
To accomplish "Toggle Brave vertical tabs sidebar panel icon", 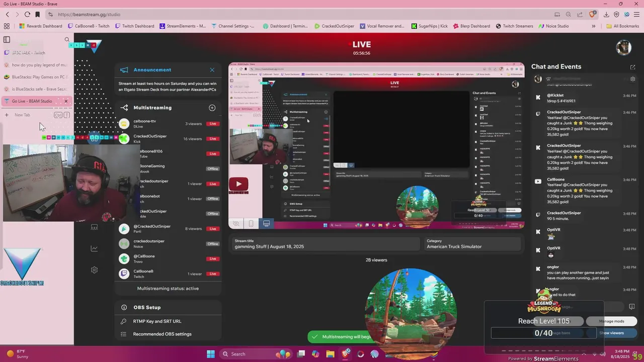I will click(x=7, y=39).
